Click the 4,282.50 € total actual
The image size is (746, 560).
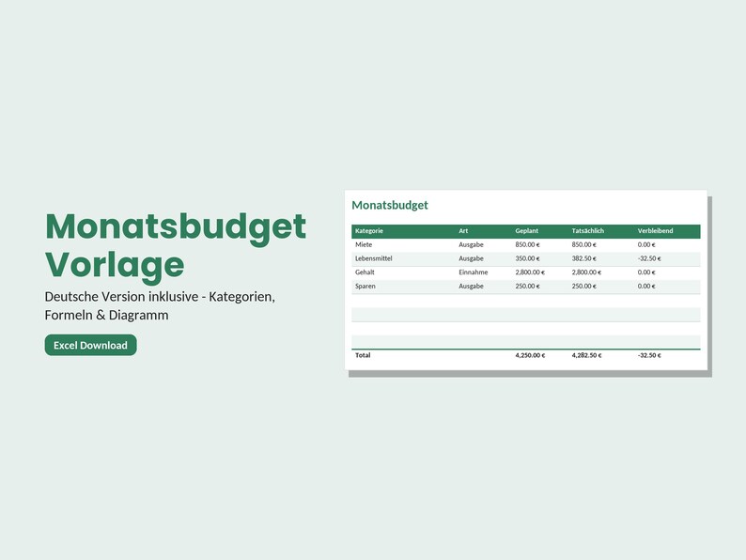[x=586, y=355]
